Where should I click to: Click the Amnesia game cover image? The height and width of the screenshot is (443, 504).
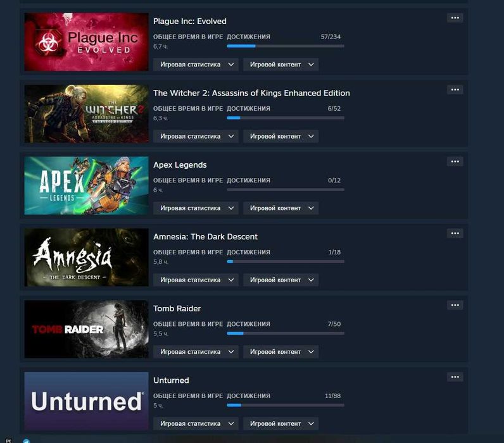point(87,258)
